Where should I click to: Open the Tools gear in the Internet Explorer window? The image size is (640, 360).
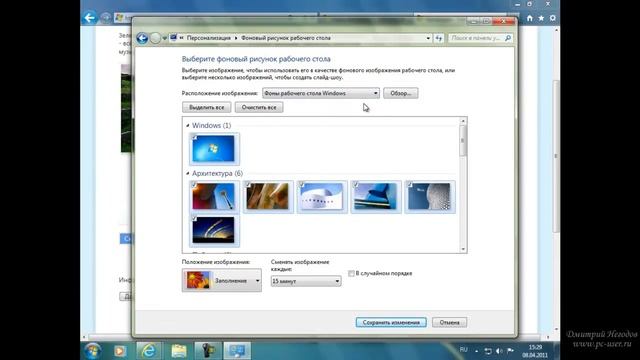tap(553, 18)
